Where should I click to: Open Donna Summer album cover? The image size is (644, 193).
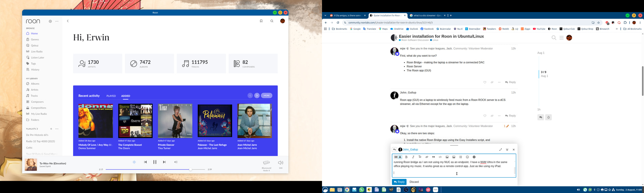pos(96,121)
